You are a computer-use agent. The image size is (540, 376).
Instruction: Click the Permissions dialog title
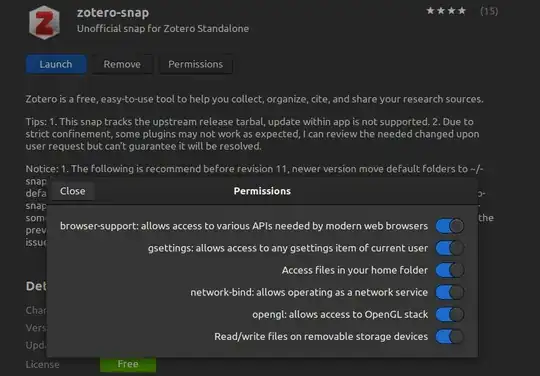click(x=262, y=191)
